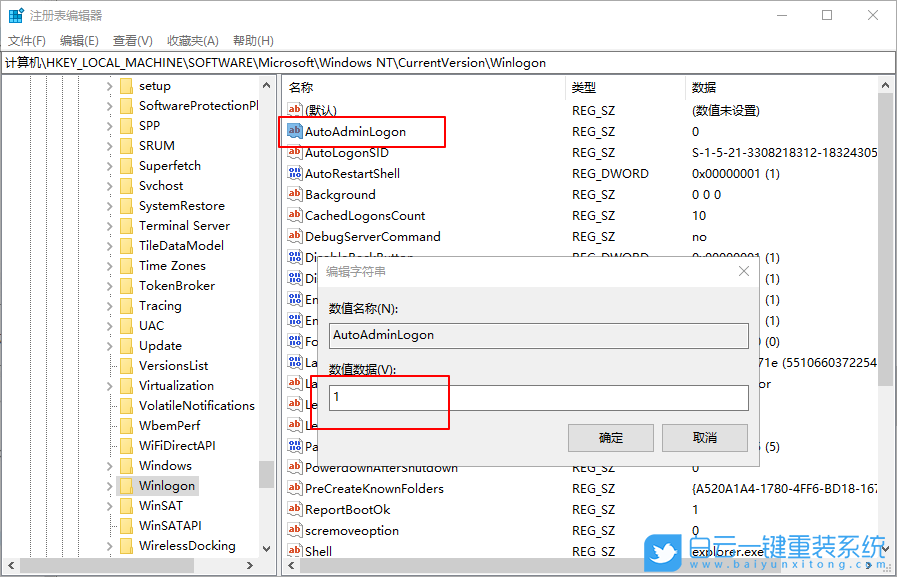Click the Svchost folder icon
Viewport: 897px width, 577px height.
point(127,185)
